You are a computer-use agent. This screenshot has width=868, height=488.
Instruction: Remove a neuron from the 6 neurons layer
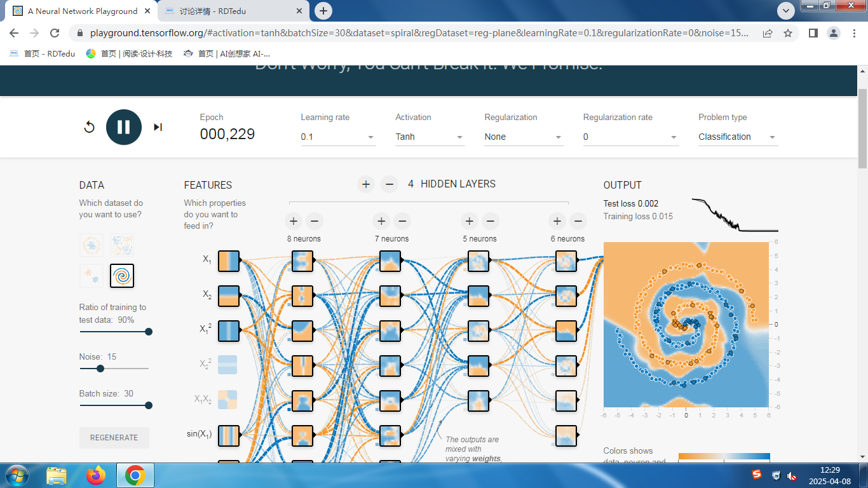point(578,221)
